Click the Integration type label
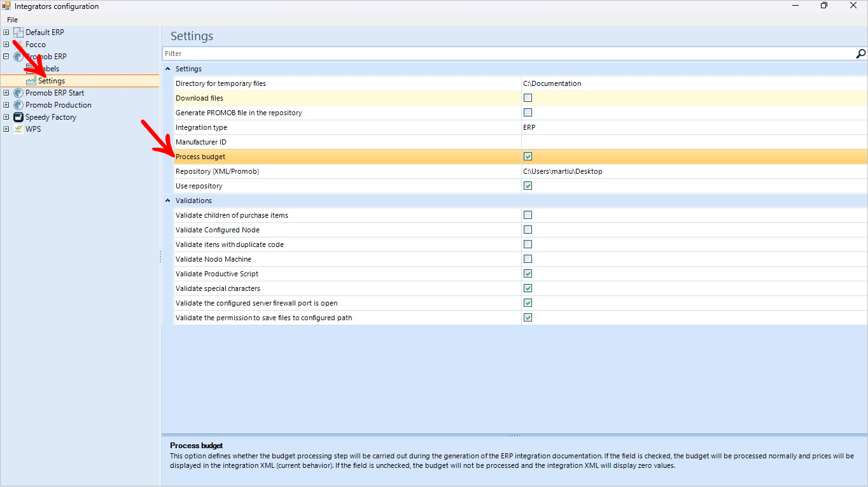Image resolution: width=868 pixels, height=487 pixels. tap(201, 127)
